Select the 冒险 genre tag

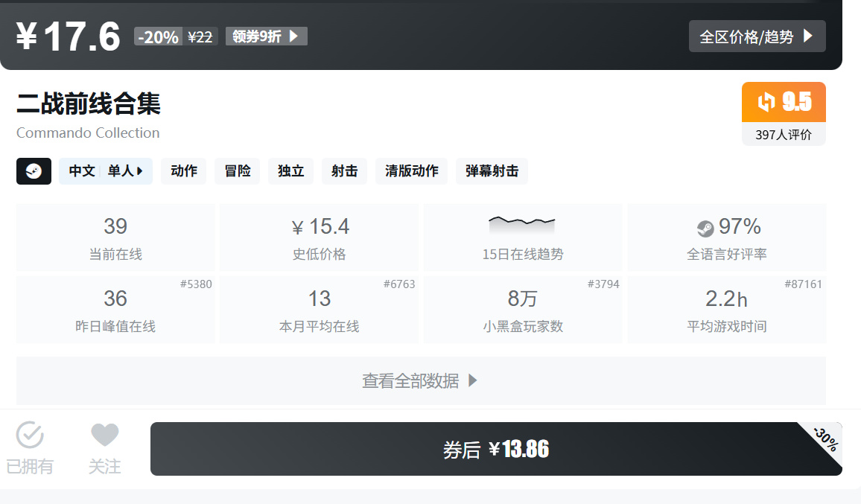coord(237,171)
